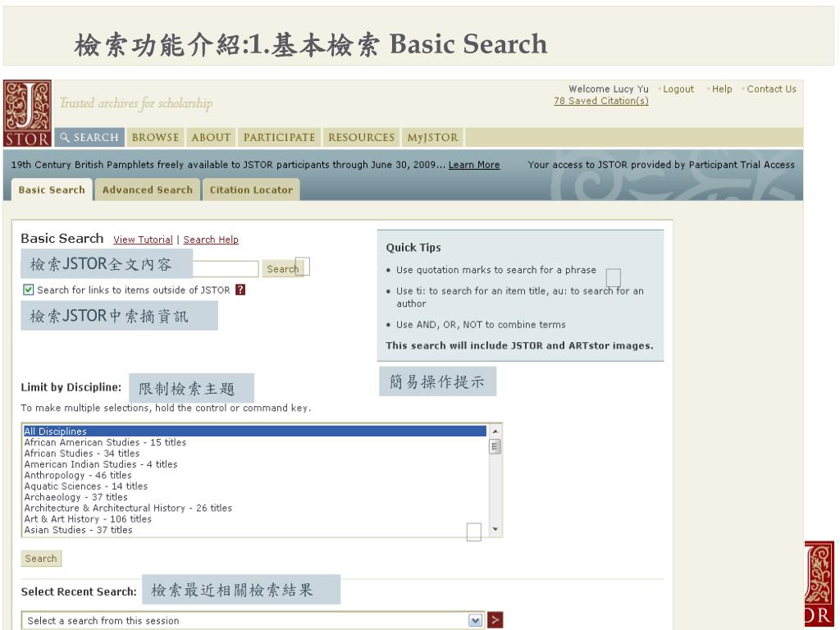Open the MyJSTOR navigation tab
This screenshot has height=630, width=840.
[x=432, y=137]
